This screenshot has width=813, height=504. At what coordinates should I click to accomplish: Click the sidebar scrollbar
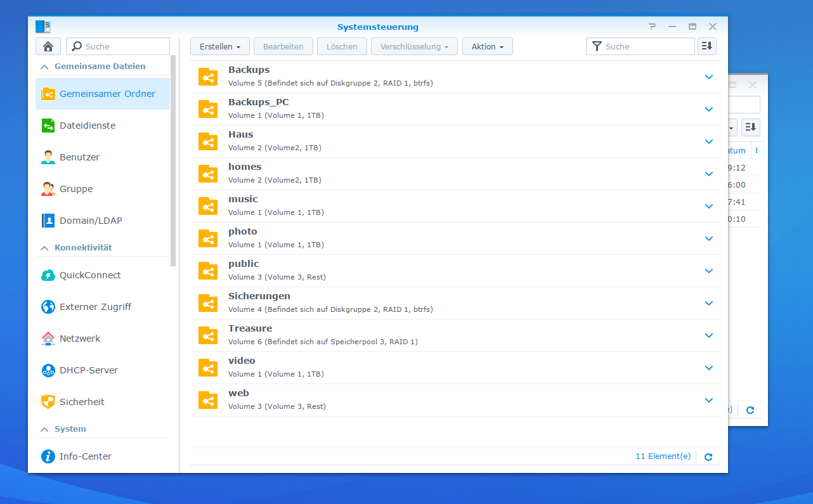point(173,160)
